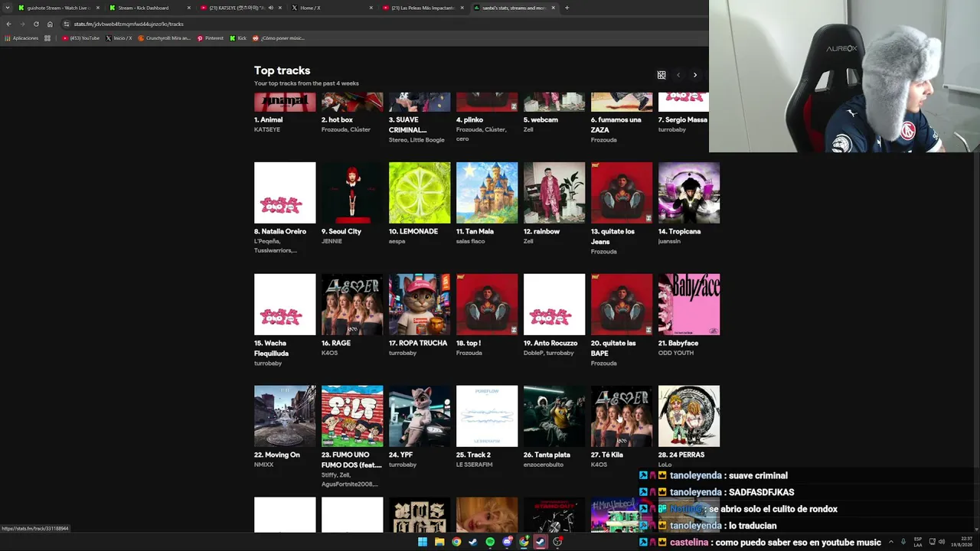Open File Explorer from the taskbar
The image size is (980, 551).
439,542
